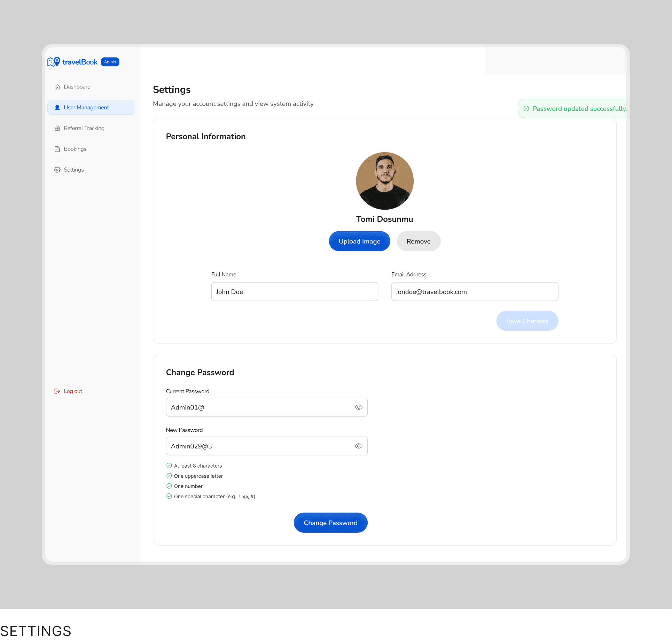
Task: Open Referral Tracking in the sidebar
Action: pos(84,128)
